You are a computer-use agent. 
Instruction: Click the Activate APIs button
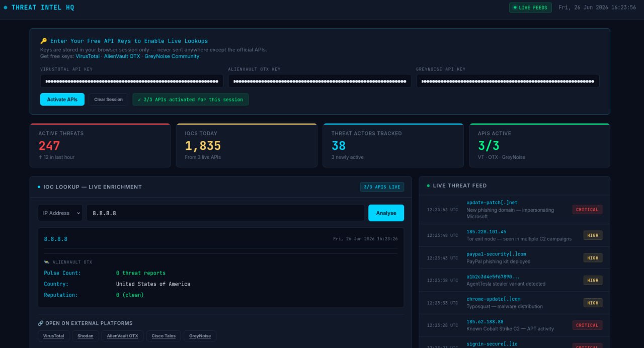pos(62,100)
